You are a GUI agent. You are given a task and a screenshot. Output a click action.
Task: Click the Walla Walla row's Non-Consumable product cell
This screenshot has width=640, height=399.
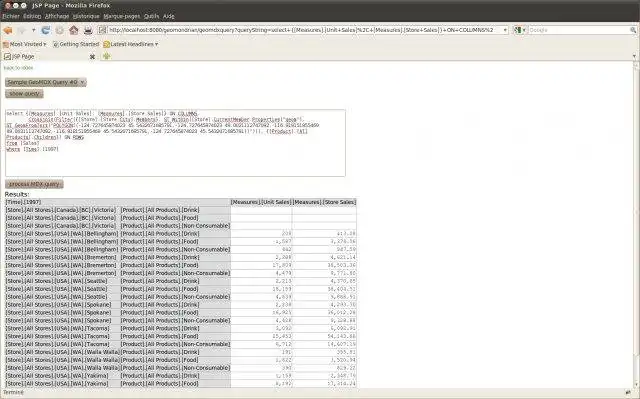(x=175, y=368)
